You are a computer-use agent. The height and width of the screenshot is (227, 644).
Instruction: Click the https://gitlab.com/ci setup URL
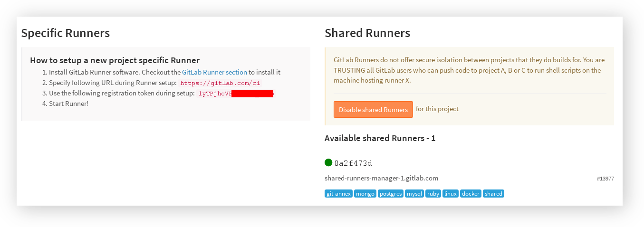[x=220, y=83]
